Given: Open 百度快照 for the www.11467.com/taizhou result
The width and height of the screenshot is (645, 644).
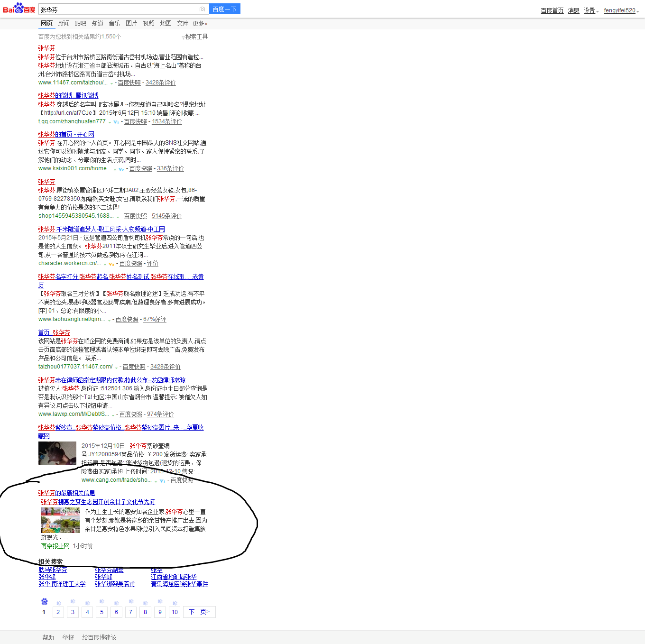Looking at the screenshot, I should pyautogui.click(x=129, y=83).
